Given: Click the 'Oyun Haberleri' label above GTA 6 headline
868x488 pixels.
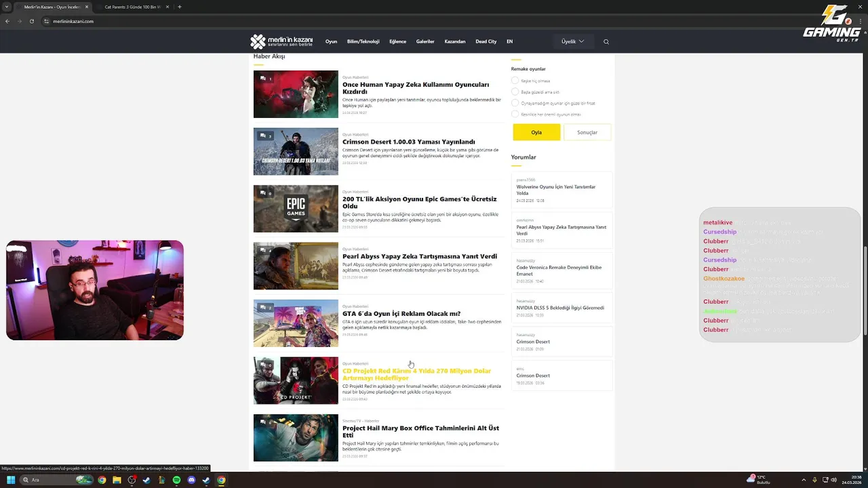Looking at the screenshot, I should tap(355, 306).
